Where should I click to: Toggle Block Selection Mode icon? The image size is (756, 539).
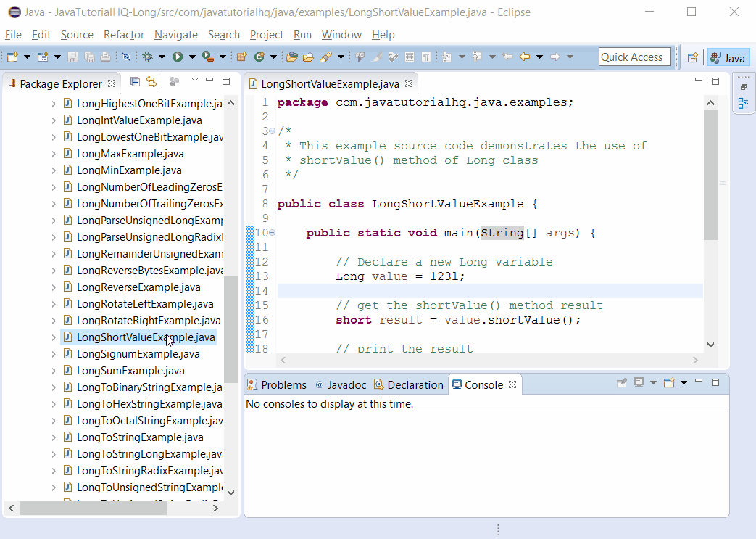tap(410, 57)
